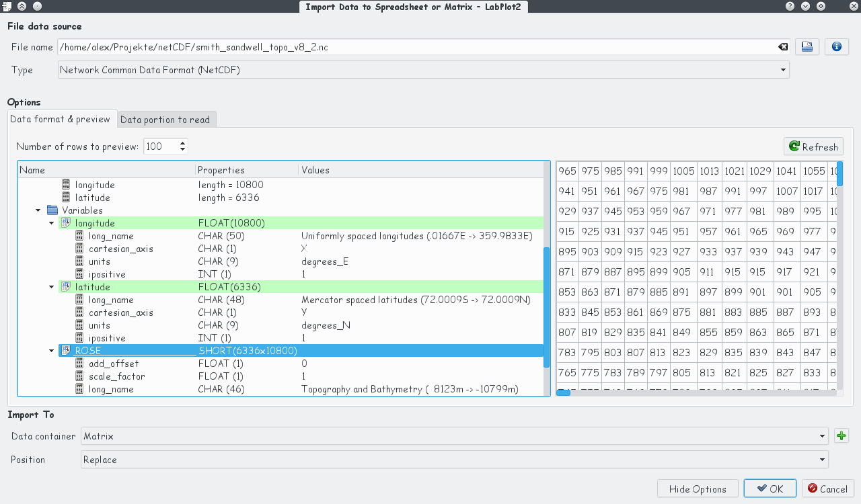
Task: Click the titlebar help question mark icon
Action: pos(789,6)
